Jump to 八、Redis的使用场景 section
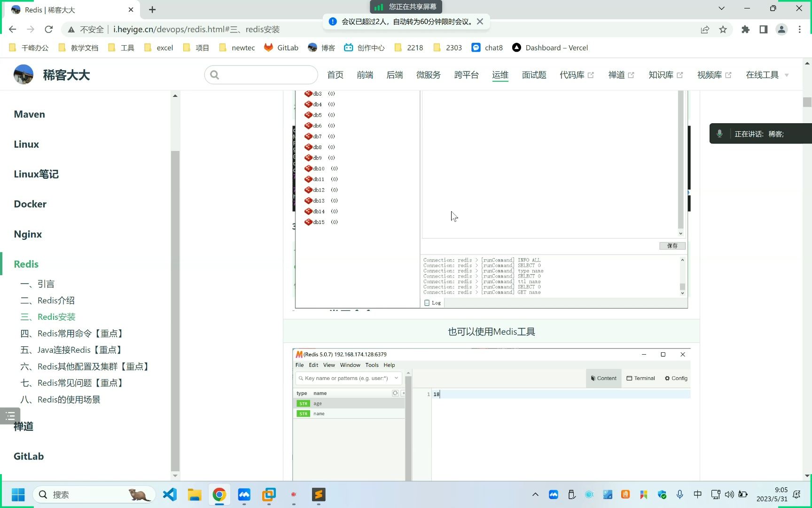Viewport: 812px width, 508px height. click(60, 399)
